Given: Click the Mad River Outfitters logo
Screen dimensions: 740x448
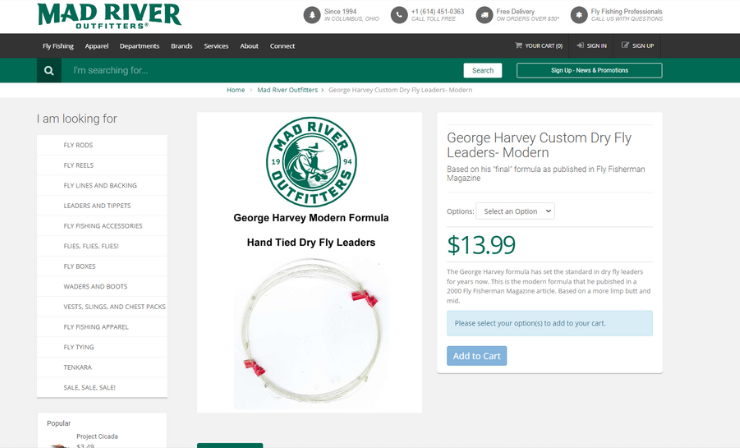Looking at the screenshot, I should point(109,16).
